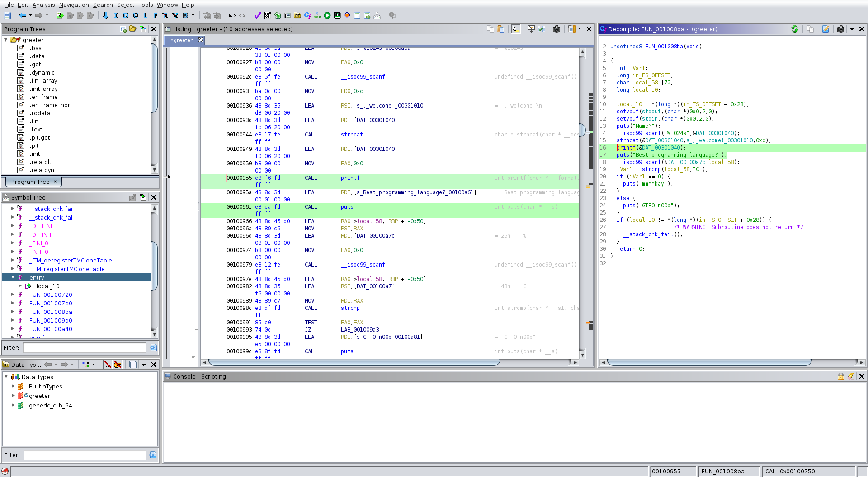Screen dimensions: 868x477
Task: Toggle mouse hover mode in Listing header
Action: tap(515, 29)
